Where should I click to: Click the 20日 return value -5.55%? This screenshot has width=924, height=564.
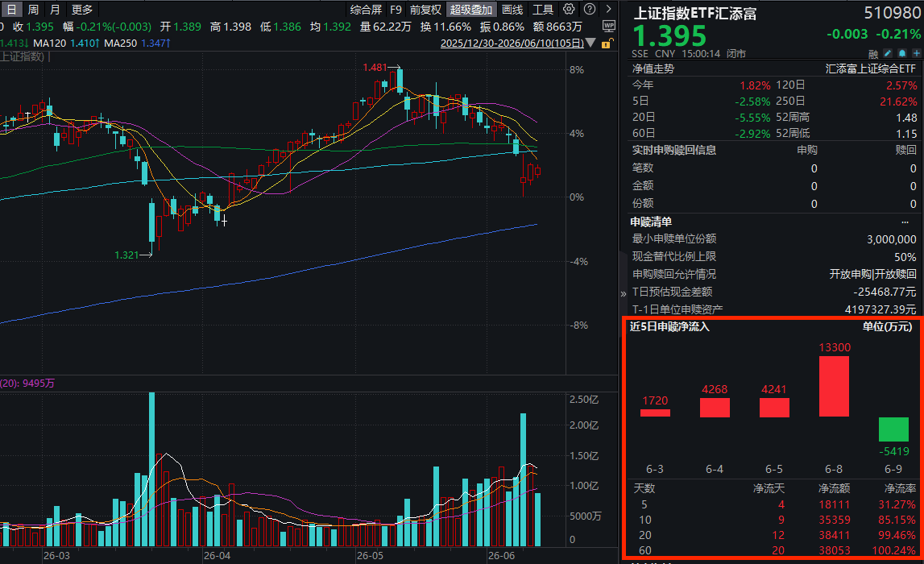(x=752, y=118)
